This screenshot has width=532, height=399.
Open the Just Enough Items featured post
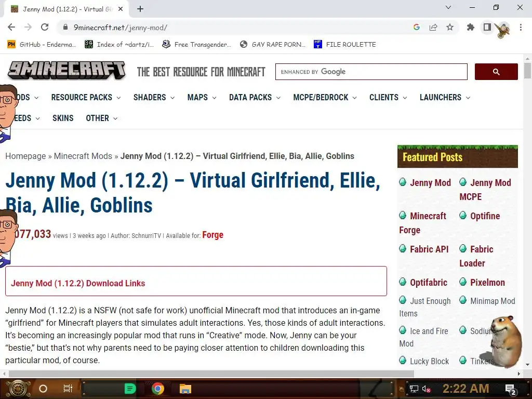[x=425, y=307]
